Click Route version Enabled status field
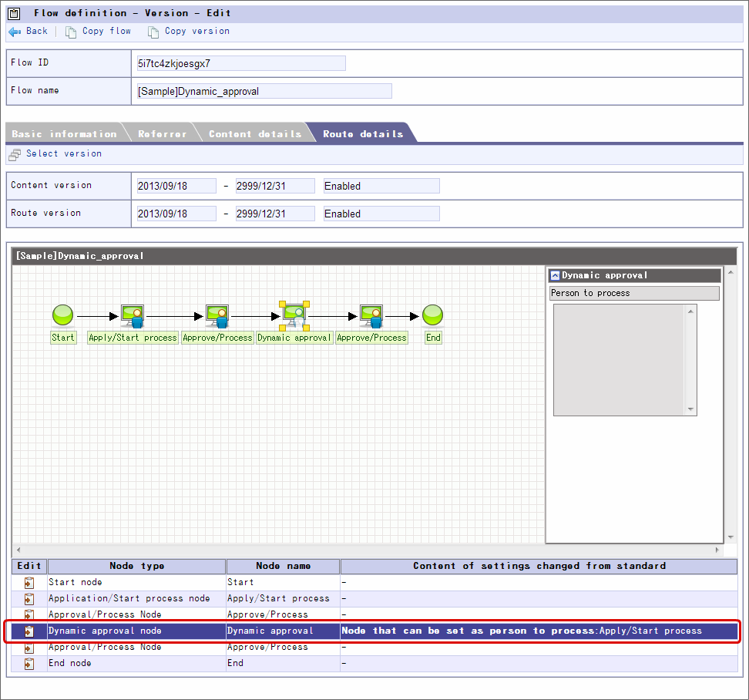Viewport: 749px width, 700px height. click(x=381, y=214)
